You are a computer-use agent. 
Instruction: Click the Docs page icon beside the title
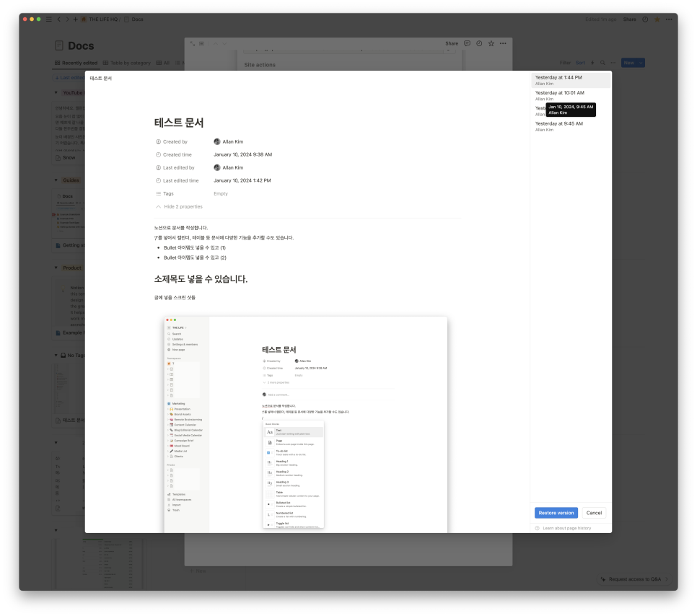click(x=59, y=45)
